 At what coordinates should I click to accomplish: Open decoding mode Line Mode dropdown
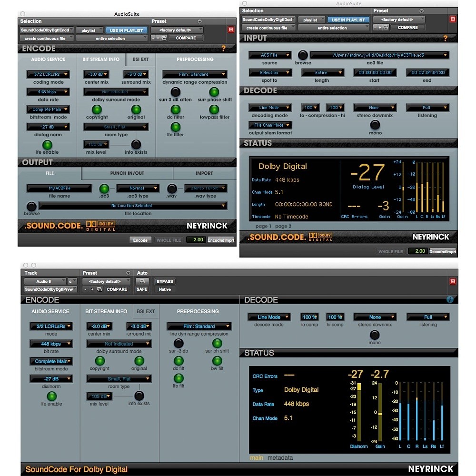[x=270, y=108]
